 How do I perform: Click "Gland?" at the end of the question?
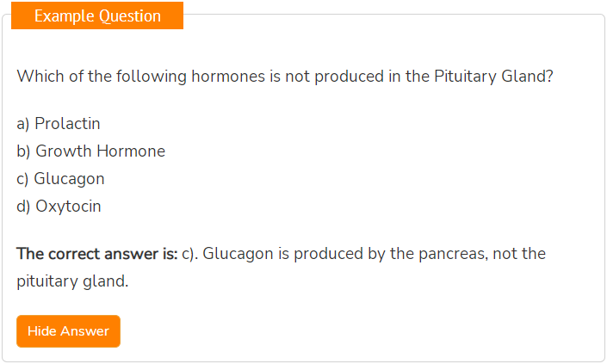[527, 77]
